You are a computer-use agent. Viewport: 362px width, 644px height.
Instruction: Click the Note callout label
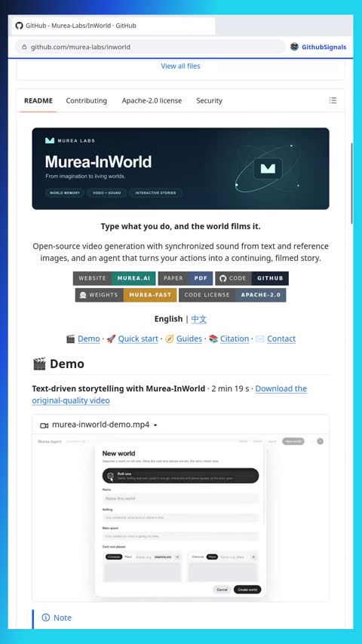tap(63, 618)
